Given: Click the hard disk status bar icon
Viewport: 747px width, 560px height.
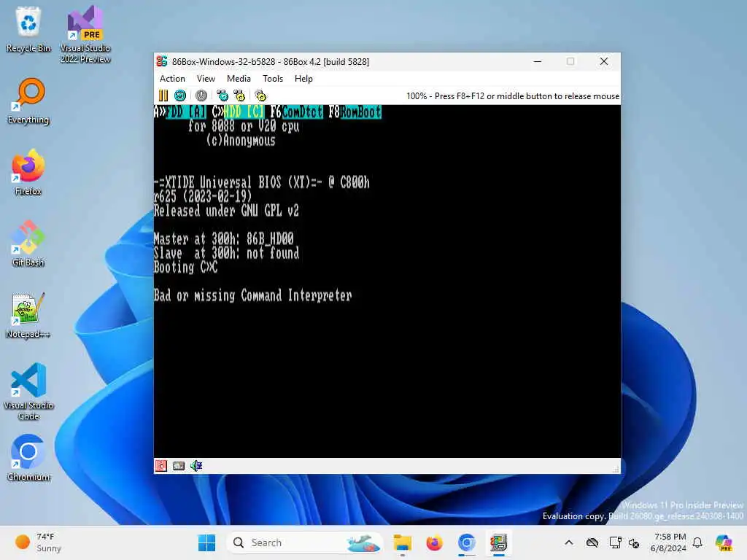Looking at the screenshot, I should pyautogui.click(x=179, y=466).
